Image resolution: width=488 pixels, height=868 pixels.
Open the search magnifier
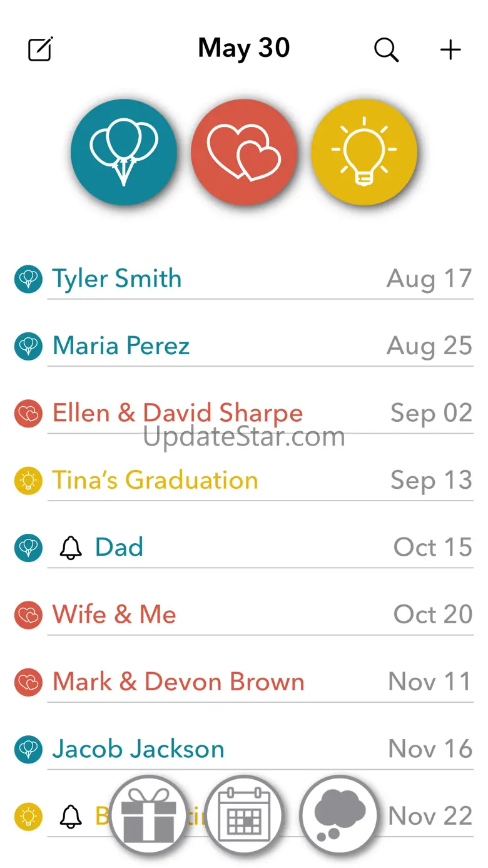click(386, 49)
